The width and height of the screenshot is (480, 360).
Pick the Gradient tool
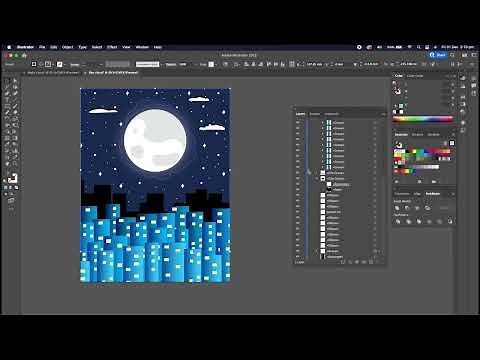[15, 138]
